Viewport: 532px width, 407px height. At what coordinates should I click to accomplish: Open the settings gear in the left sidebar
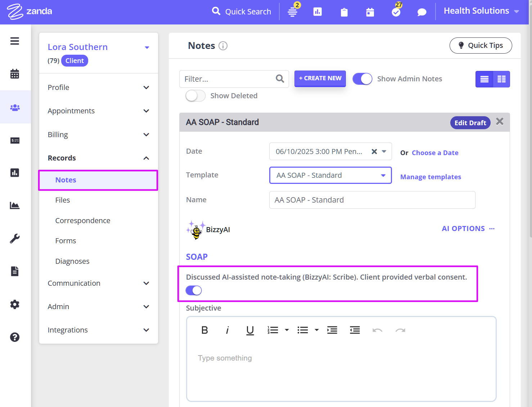pyautogui.click(x=15, y=304)
